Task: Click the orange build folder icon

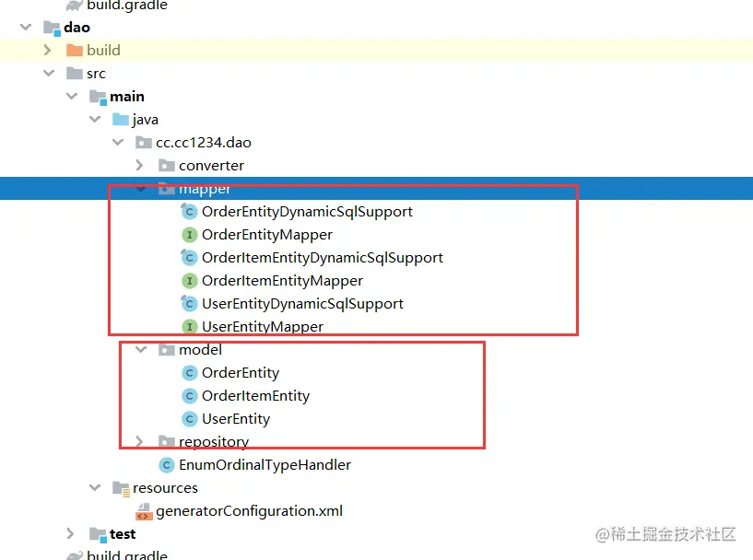Action: 74,51
